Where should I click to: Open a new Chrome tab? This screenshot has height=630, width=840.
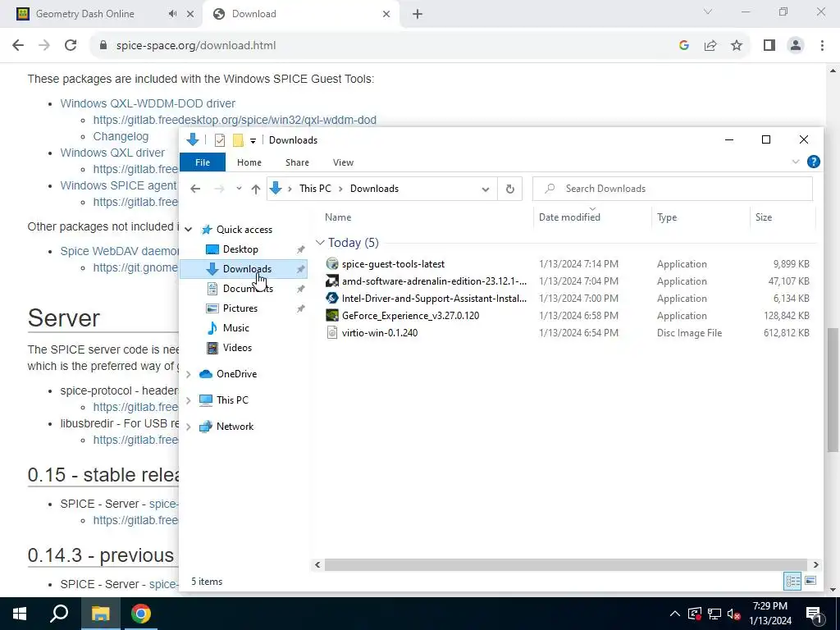coord(418,14)
